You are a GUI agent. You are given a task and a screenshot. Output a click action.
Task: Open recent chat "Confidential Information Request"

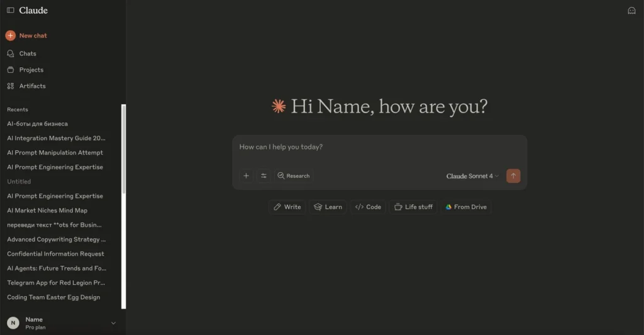coord(55,254)
